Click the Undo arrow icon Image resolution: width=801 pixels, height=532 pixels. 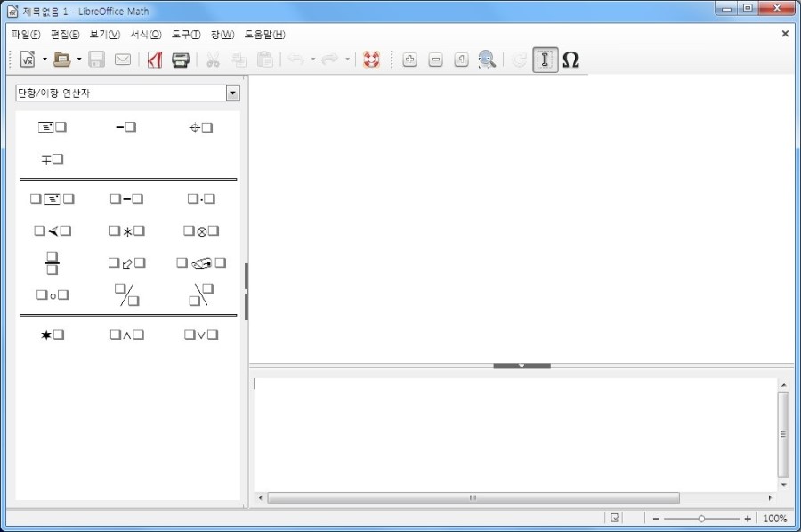point(296,60)
